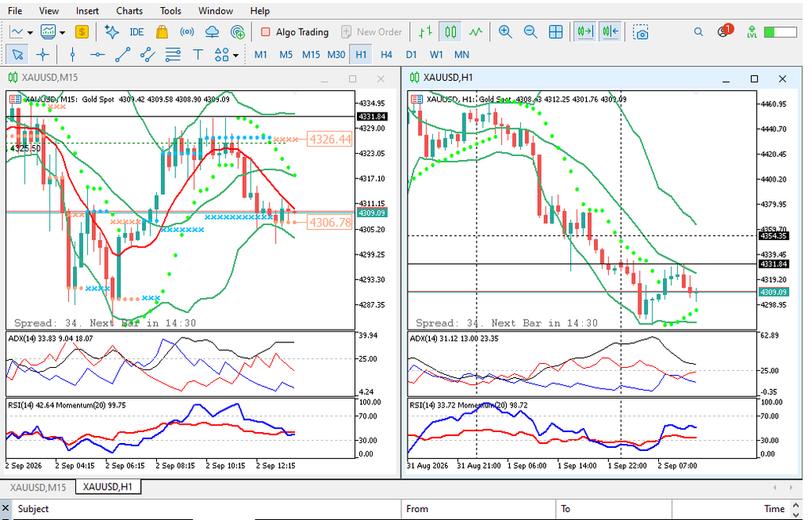Image resolution: width=812 pixels, height=520 pixels.
Task: Select the trendline tool
Action: (123, 55)
